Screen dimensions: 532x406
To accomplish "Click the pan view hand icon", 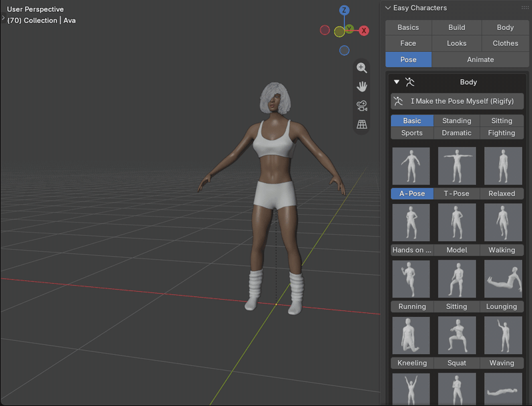I will coord(362,87).
